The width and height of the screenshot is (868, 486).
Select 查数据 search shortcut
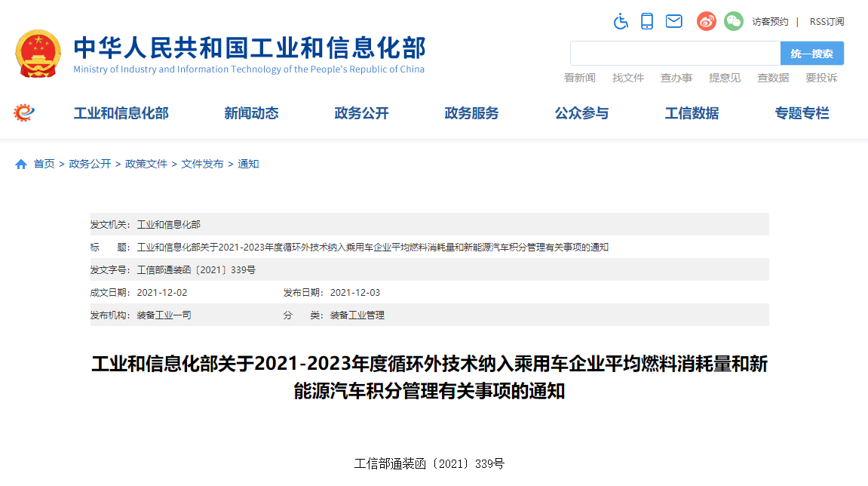[773, 78]
